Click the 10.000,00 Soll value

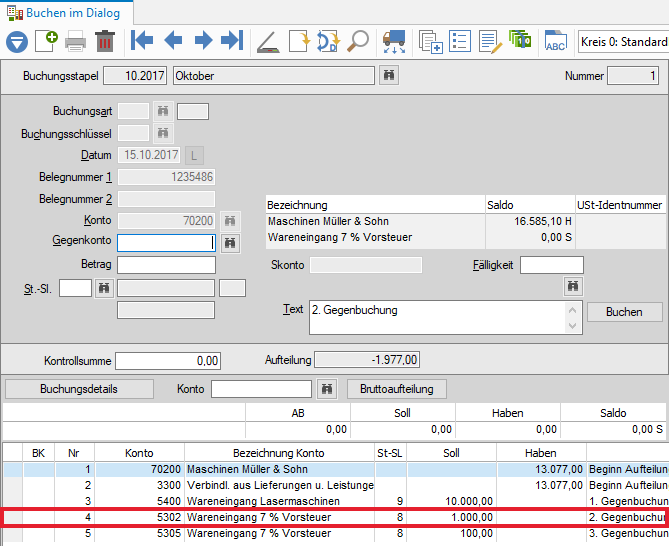tap(469, 501)
